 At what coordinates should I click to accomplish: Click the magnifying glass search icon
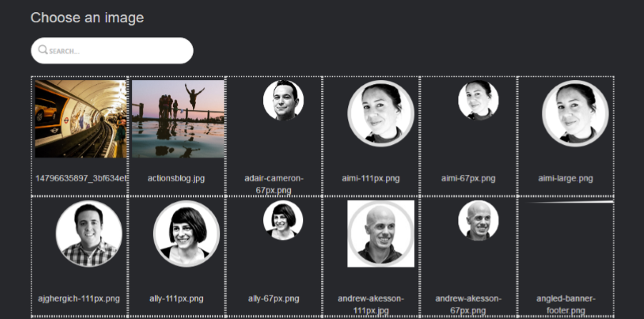click(x=43, y=50)
